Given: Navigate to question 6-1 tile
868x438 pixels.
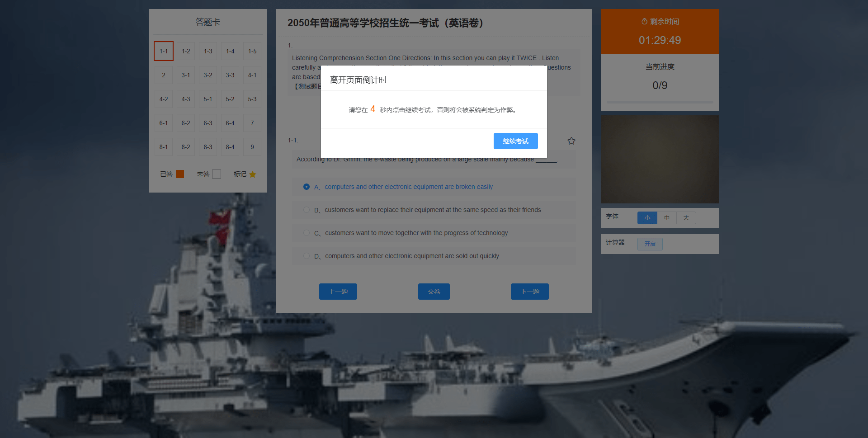Looking at the screenshot, I should 164,123.
